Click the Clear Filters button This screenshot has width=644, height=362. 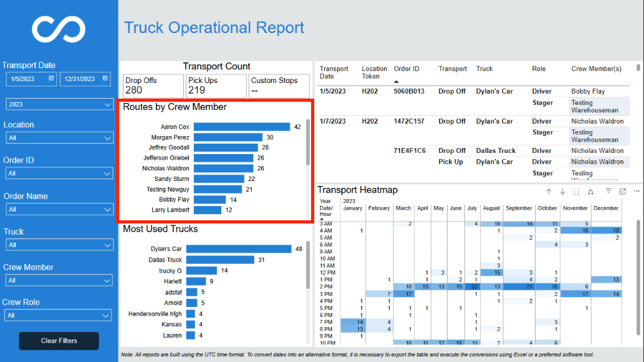59,341
